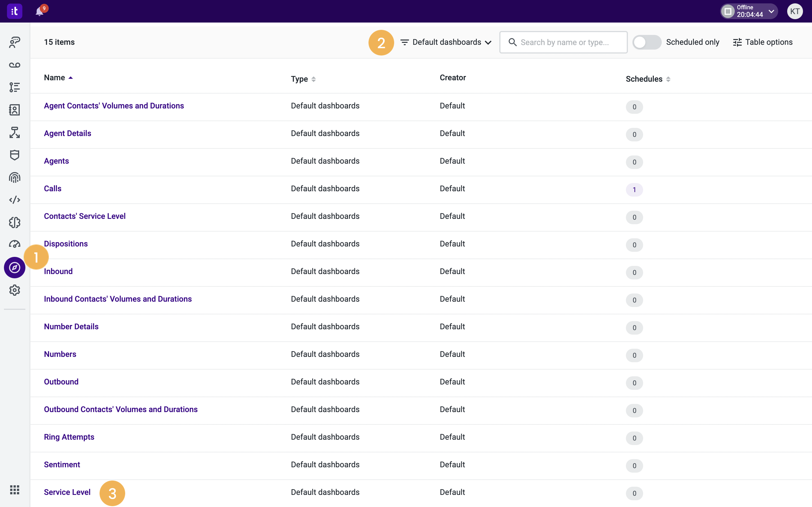Open the notifications bell with badge
The image size is (812, 507).
point(39,11)
